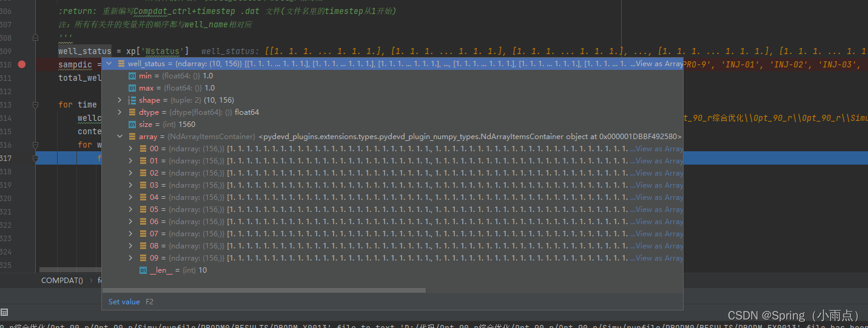Click the primitive icon beside max
This screenshot has height=328, width=868.
132,88
